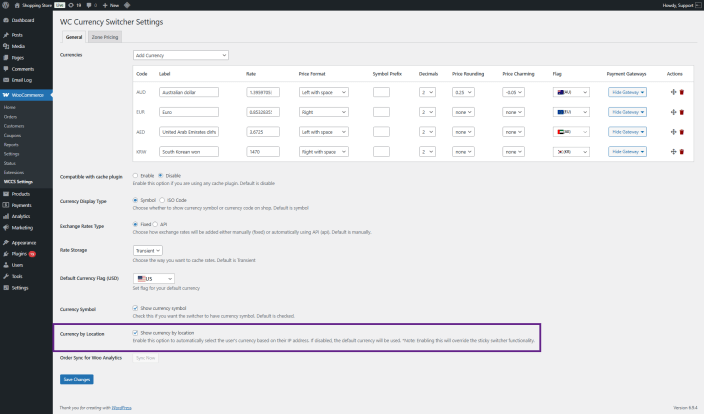This screenshot has height=414, width=704.
Task: Click the New plus button in admin bar
Action: point(110,5)
